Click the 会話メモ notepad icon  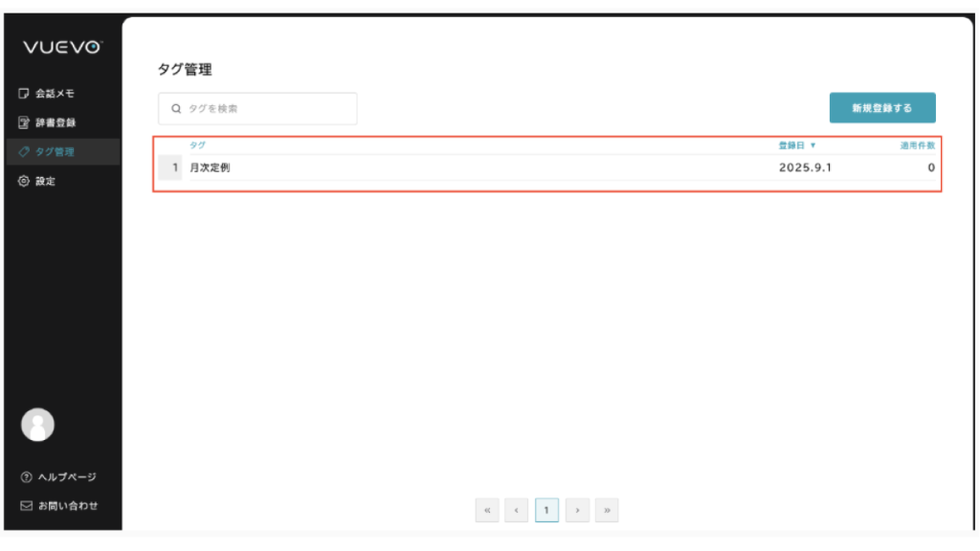click(x=24, y=94)
